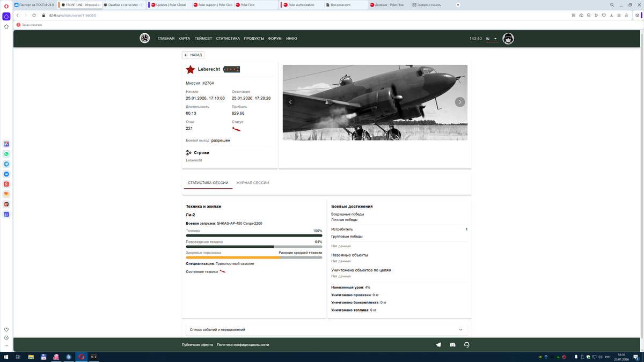Show next aircraft image in carousel
This screenshot has height=362, width=644.
pyautogui.click(x=460, y=102)
